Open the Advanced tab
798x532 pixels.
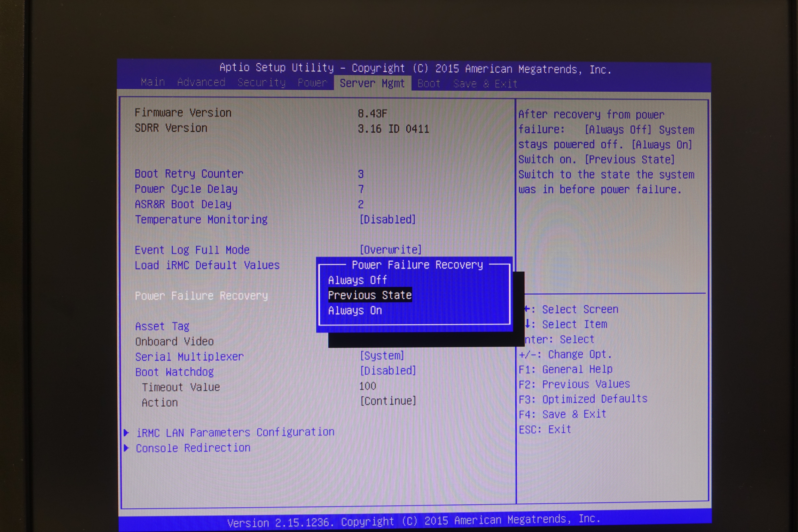[x=201, y=83]
